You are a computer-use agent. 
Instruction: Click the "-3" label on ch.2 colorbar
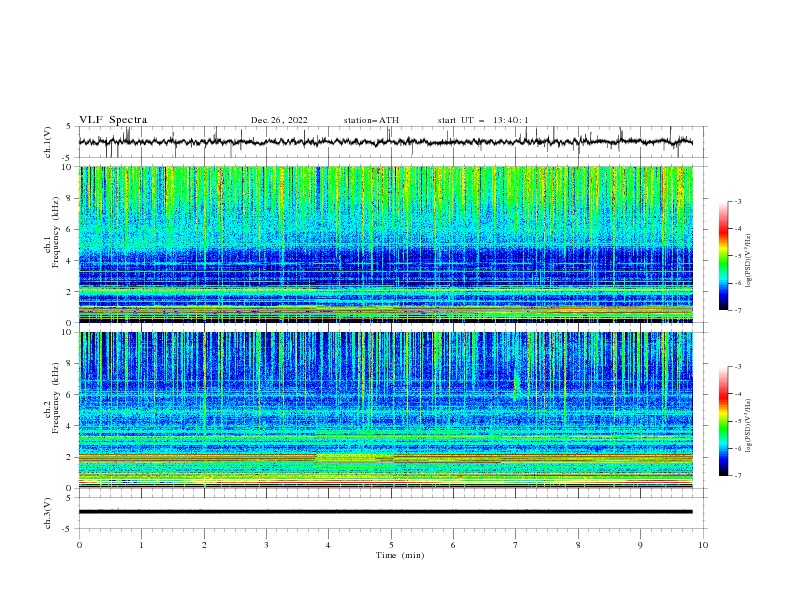[x=738, y=367]
